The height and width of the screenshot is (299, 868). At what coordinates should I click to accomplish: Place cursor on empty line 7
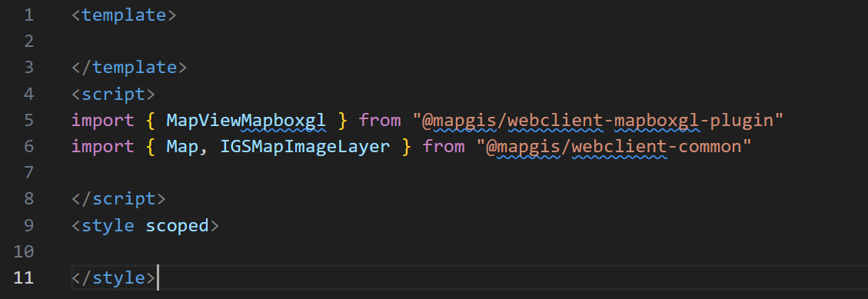point(470,173)
